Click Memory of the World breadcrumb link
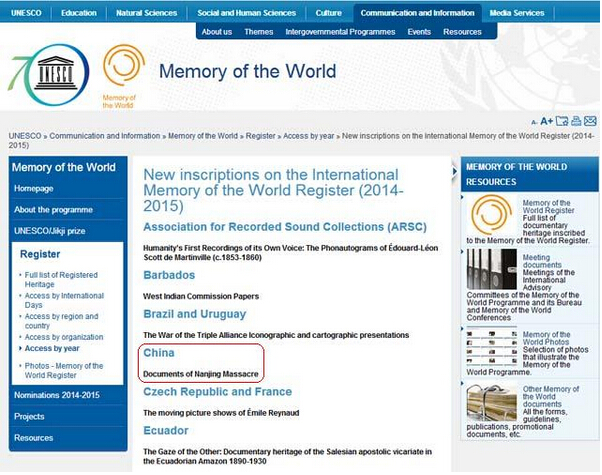Screen dimensions: 602x475 (203, 136)
